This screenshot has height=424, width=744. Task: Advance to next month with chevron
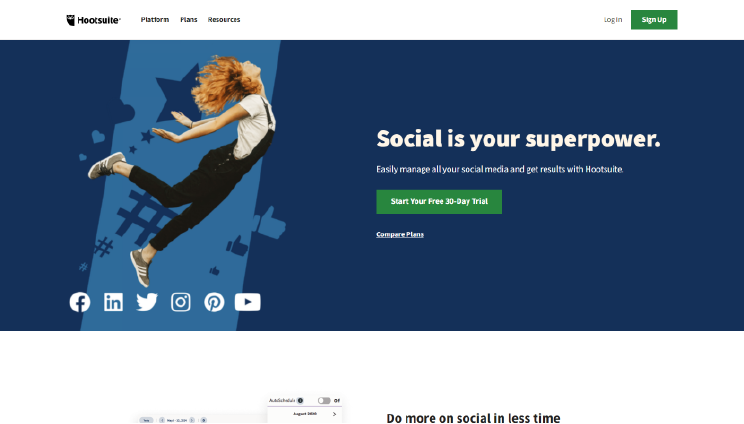pos(335,414)
